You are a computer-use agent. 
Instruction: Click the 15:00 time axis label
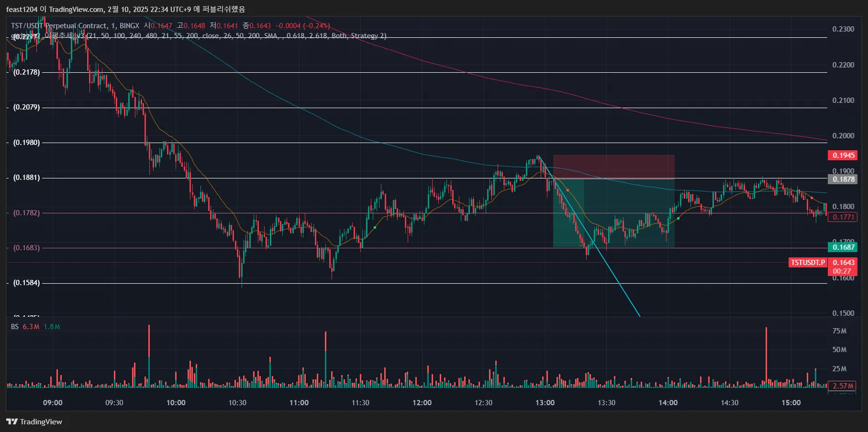(791, 403)
